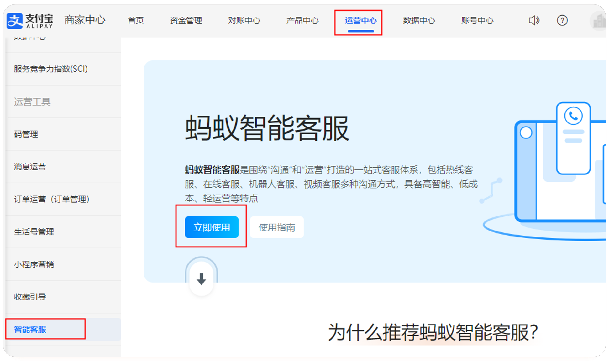
Task: Open the 使用指南 guide
Action: click(277, 227)
